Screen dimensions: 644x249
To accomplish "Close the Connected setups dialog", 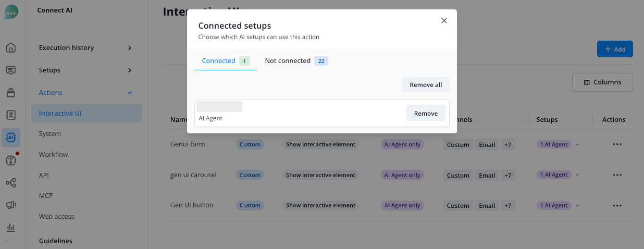I will point(444,21).
